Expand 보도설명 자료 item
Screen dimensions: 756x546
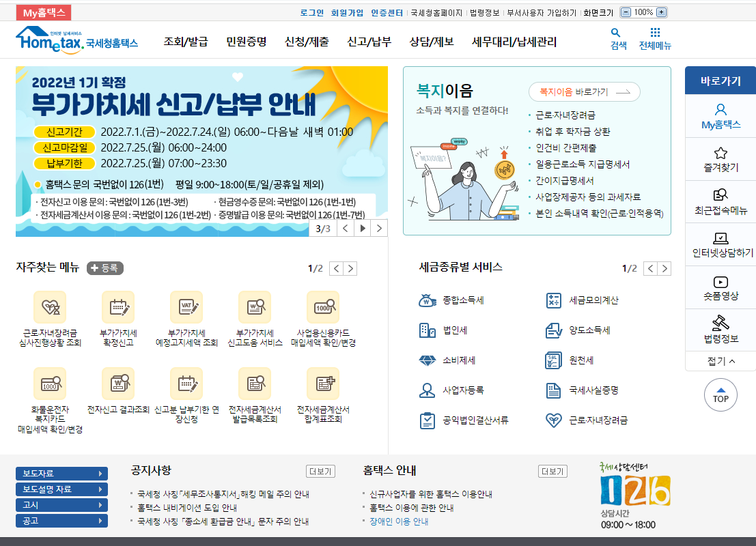61,489
